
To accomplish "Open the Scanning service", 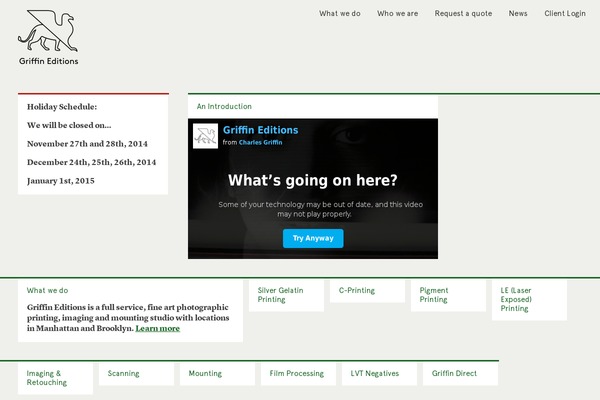I will point(136,374).
